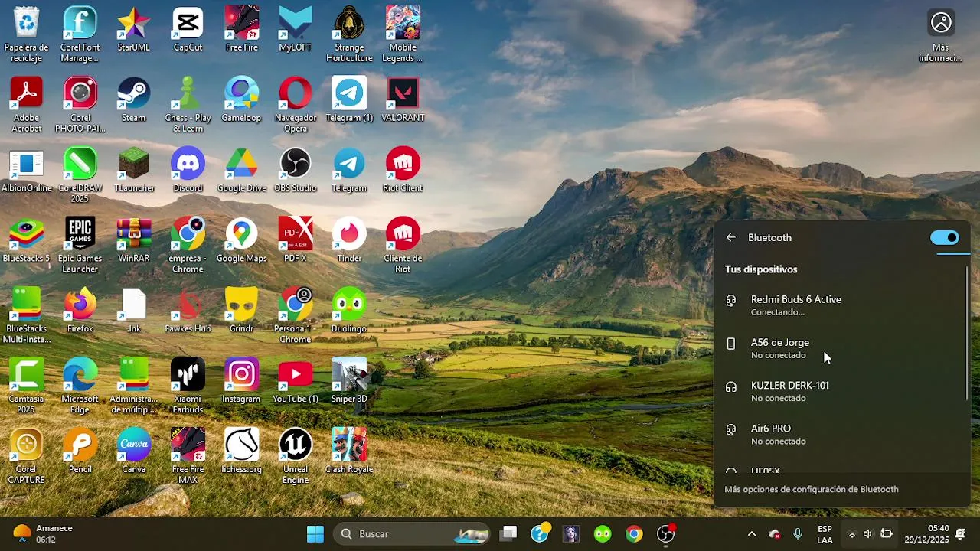
Task: Select the OBS Studio desktop icon
Action: point(295,171)
